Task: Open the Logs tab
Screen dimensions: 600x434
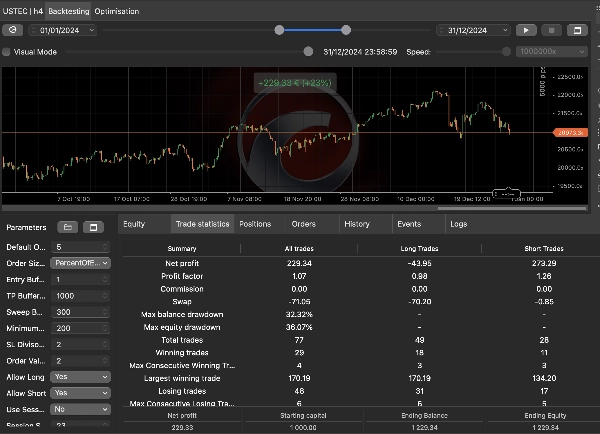Action: pos(458,224)
